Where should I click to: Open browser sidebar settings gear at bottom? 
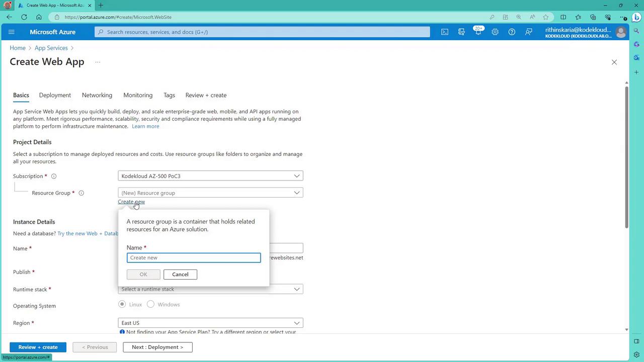636,354
